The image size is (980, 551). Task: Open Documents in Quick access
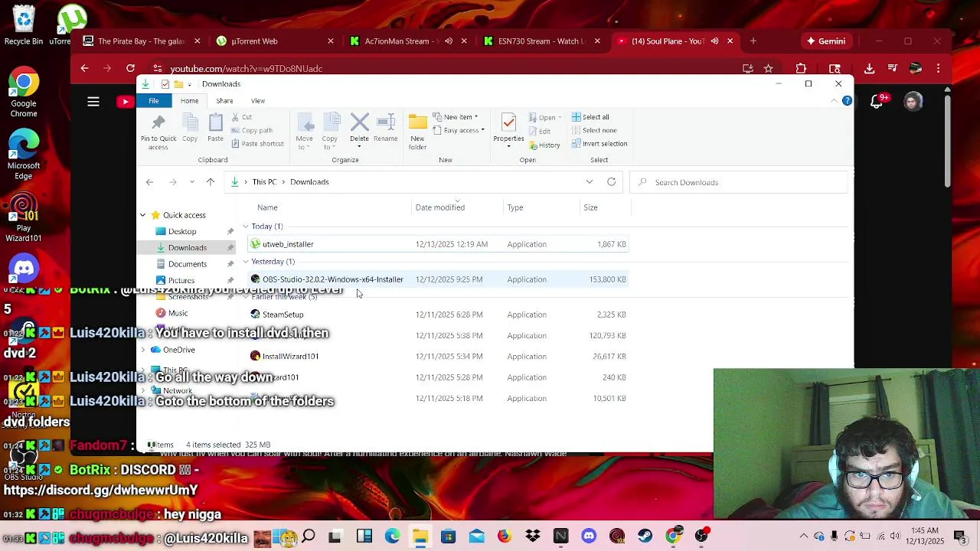[x=187, y=264]
